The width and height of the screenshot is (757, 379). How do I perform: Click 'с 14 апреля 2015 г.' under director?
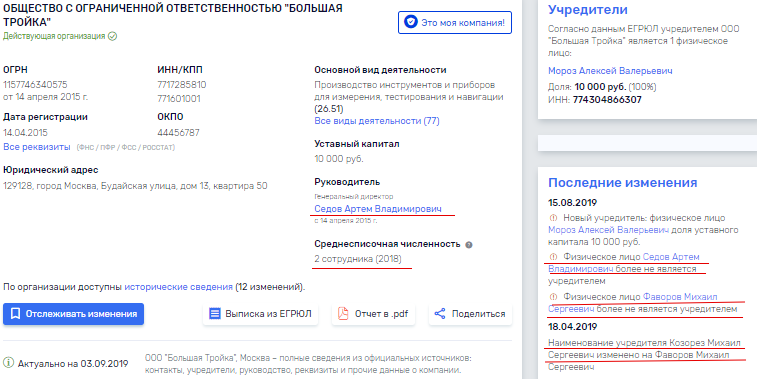(346, 221)
